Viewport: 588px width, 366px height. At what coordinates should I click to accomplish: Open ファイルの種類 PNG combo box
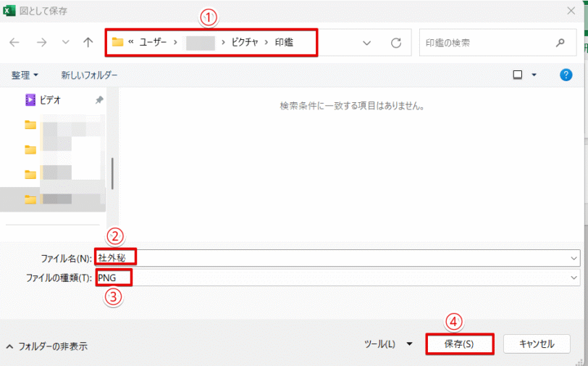coord(337,278)
